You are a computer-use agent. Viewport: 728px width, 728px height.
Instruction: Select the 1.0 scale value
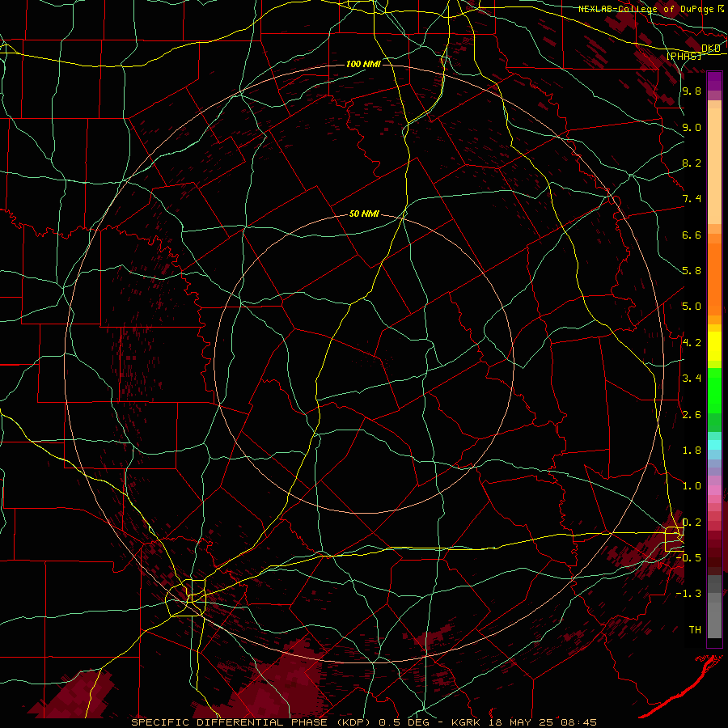pyautogui.click(x=692, y=486)
